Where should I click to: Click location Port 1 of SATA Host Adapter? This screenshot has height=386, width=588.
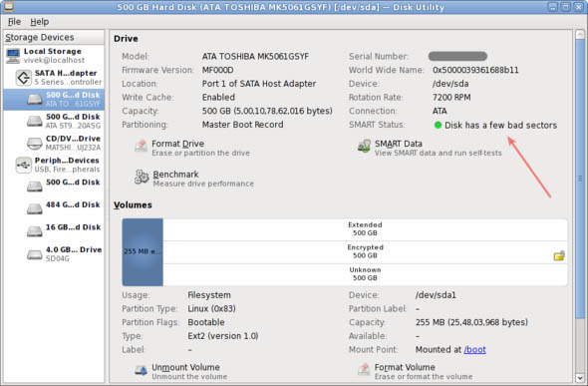click(x=259, y=84)
